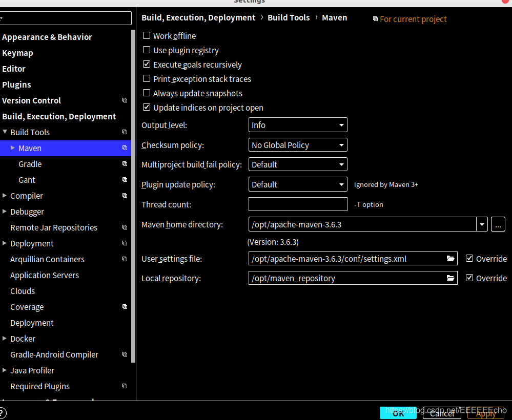Click the settings search box
The height and width of the screenshot is (420, 512).
coord(65,18)
